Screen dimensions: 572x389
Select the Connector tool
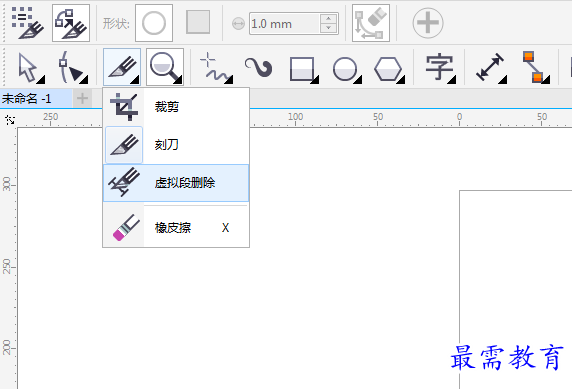[x=536, y=68]
